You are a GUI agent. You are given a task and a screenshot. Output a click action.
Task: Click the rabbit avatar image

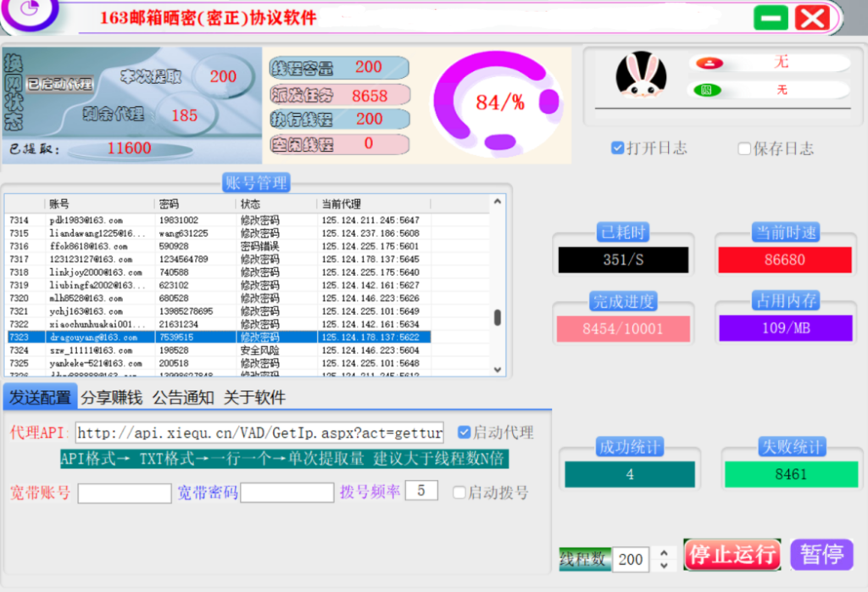[640, 76]
